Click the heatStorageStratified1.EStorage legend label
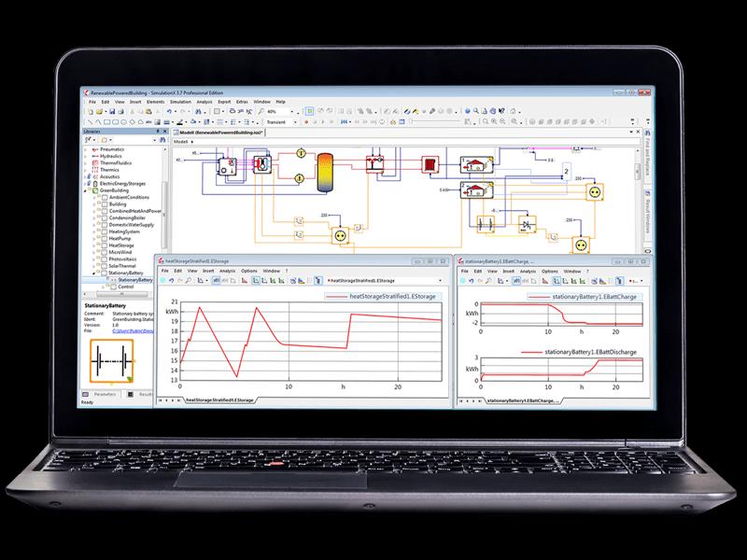This screenshot has height=560, width=747. 392,296
